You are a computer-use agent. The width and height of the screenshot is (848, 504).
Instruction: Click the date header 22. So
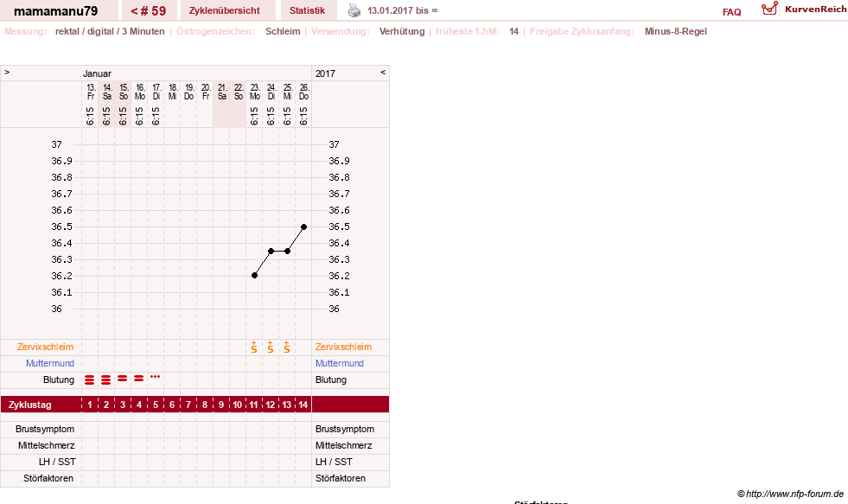pyautogui.click(x=239, y=92)
